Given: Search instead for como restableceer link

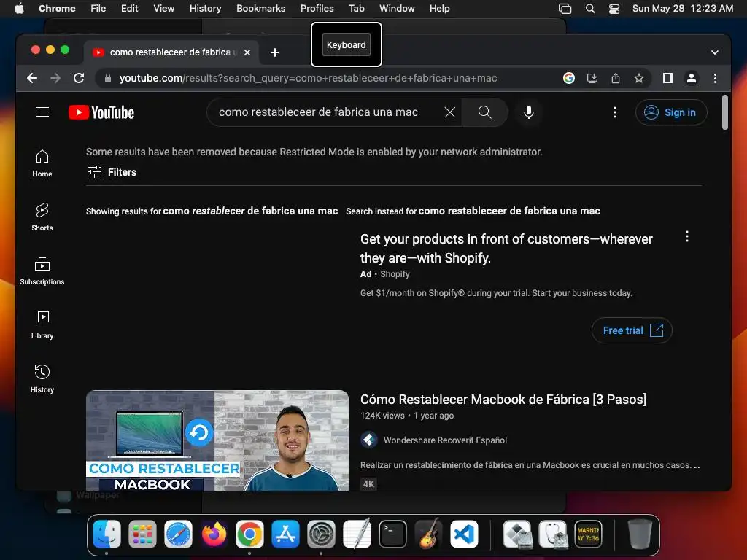Looking at the screenshot, I should coord(508,211).
